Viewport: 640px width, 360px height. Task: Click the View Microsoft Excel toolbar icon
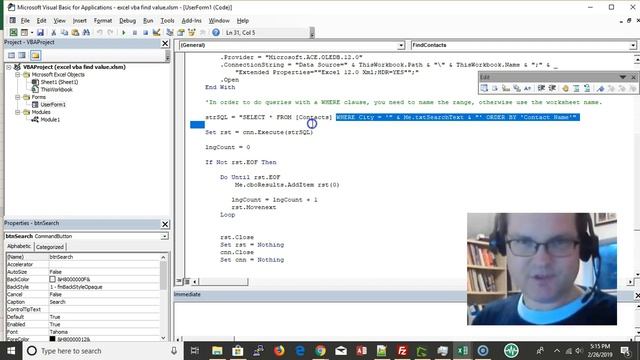[13, 32]
